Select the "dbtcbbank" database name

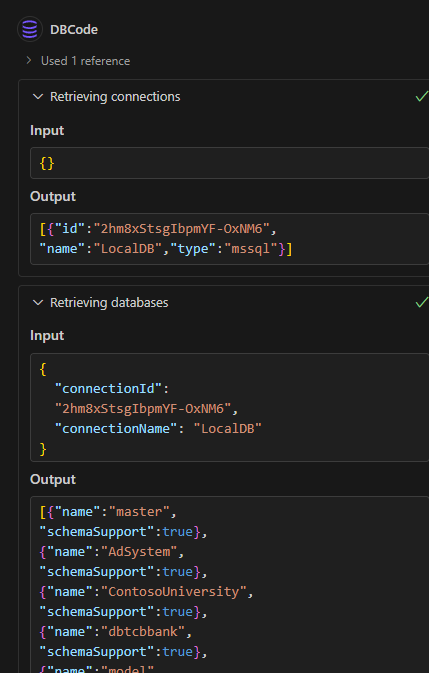(143, 631)
